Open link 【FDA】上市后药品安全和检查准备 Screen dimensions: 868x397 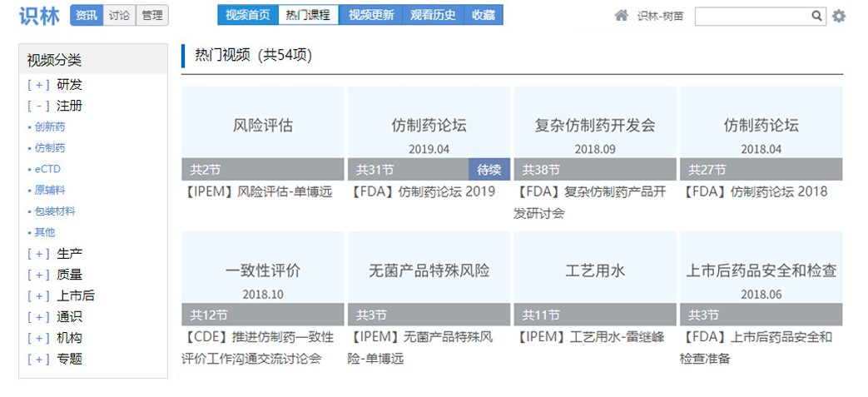coord(756,348)
